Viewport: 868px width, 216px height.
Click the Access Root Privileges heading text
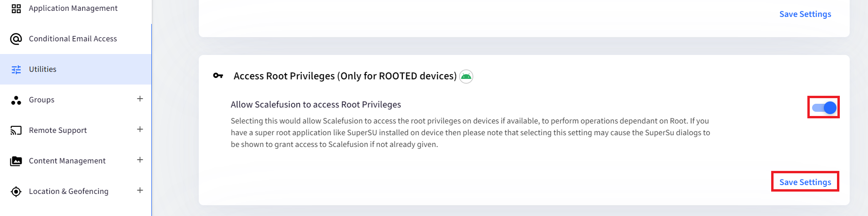345,76
